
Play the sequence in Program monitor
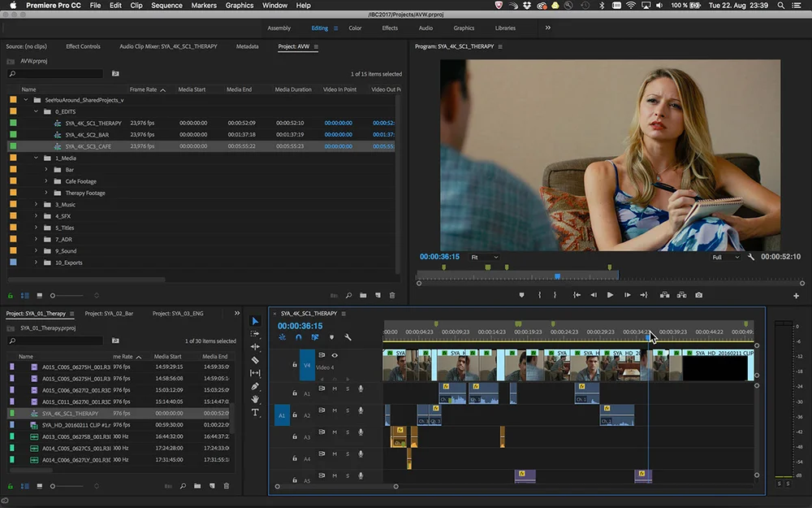610,295
